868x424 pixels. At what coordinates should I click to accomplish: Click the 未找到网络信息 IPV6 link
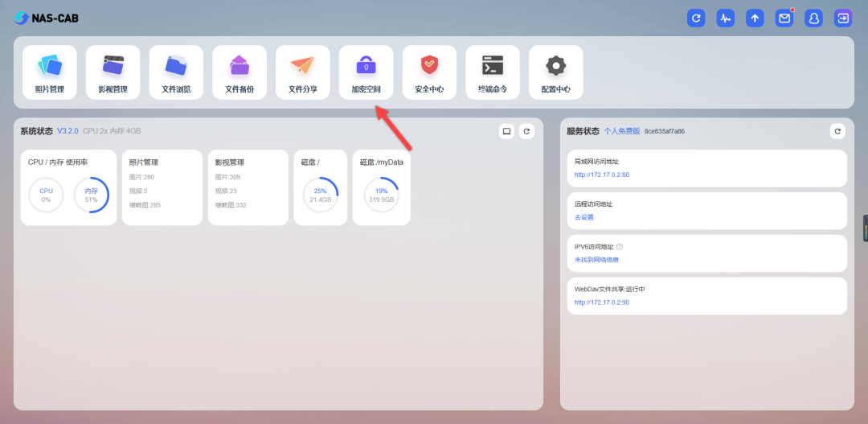point(596,259)
